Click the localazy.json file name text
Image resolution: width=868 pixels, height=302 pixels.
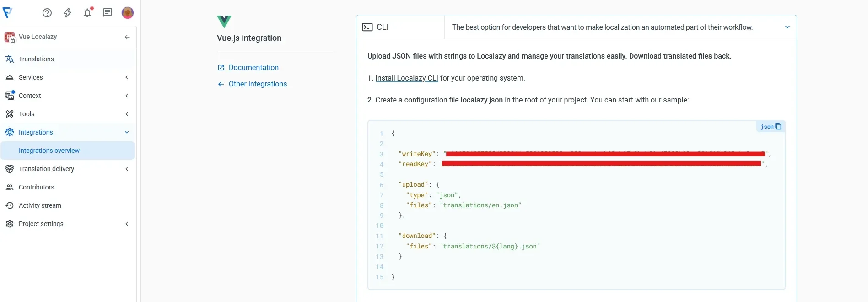[481, 100]
